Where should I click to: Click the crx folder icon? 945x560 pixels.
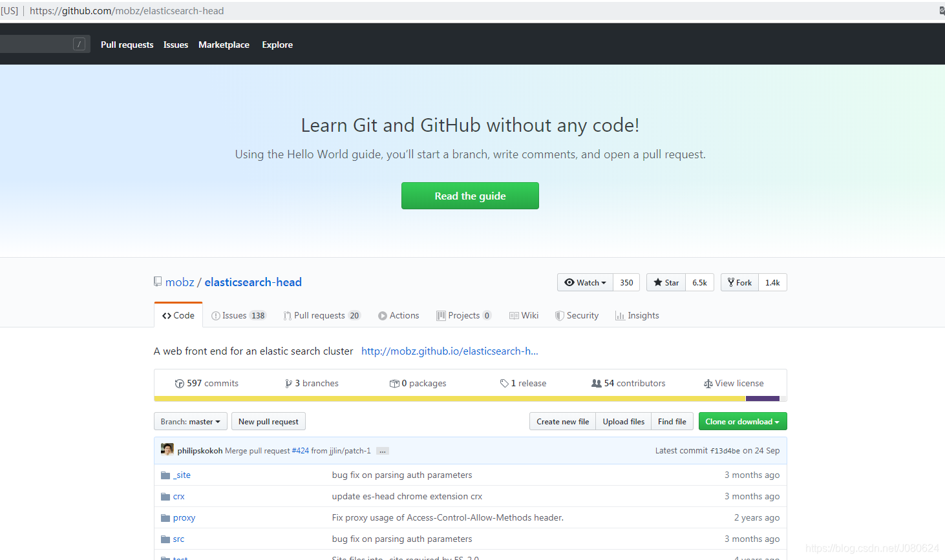coord(165,497)
